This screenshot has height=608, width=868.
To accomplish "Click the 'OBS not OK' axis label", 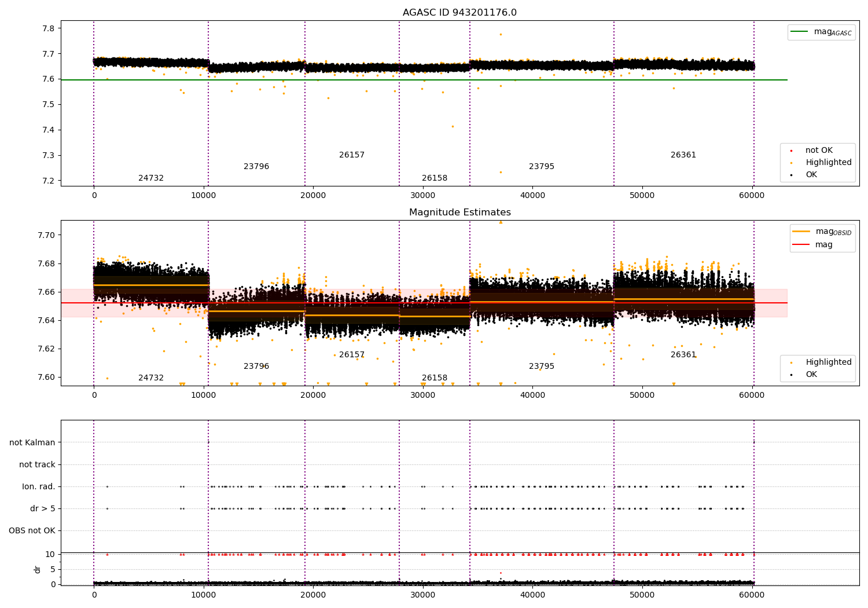I will [32, 531].
